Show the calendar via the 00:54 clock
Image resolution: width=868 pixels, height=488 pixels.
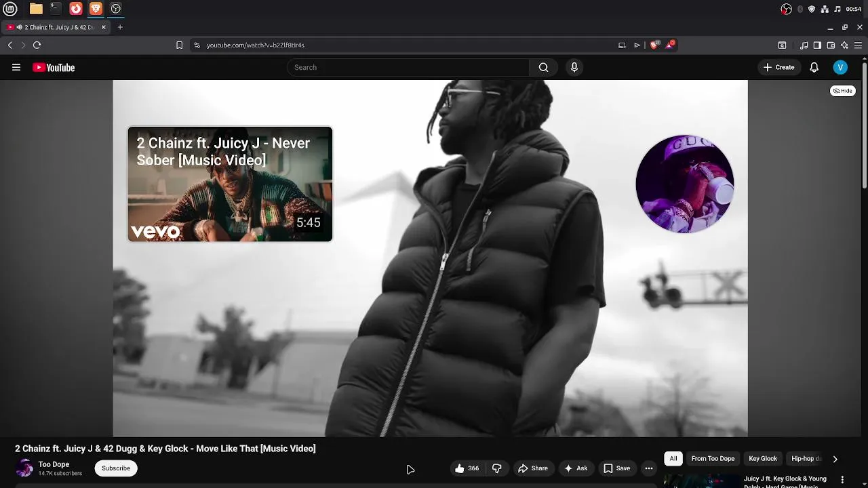854,9
